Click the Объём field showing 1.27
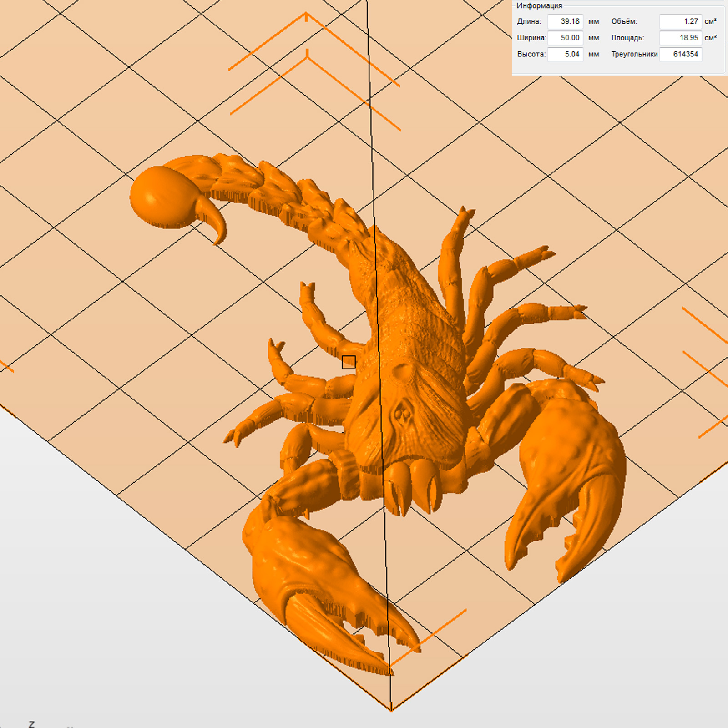The height and width of the screenshot is (728, 728). 680,21
